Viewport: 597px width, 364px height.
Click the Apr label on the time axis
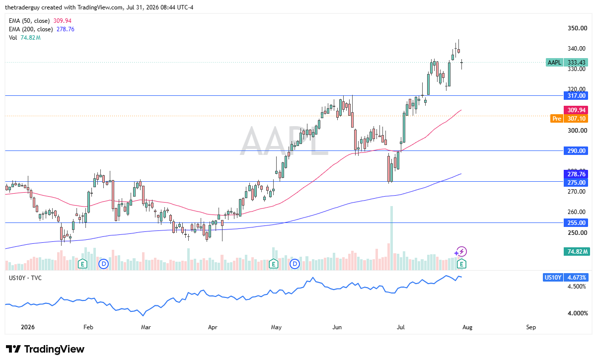pos(213,328)
